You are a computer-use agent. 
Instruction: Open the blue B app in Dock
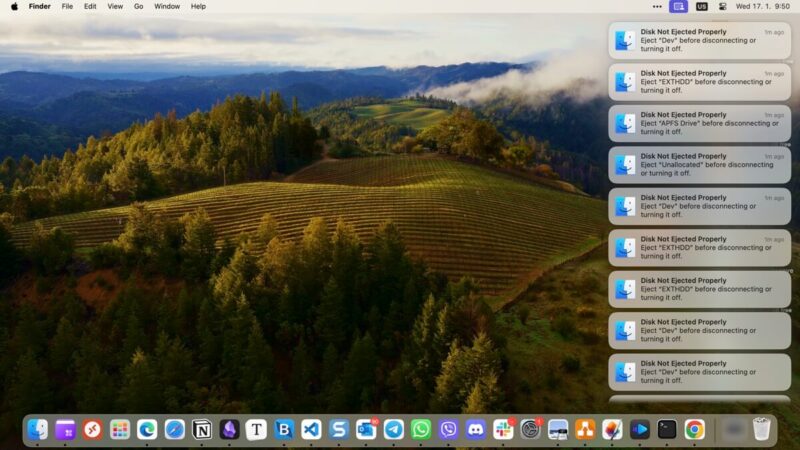click(x=284, y=430)
